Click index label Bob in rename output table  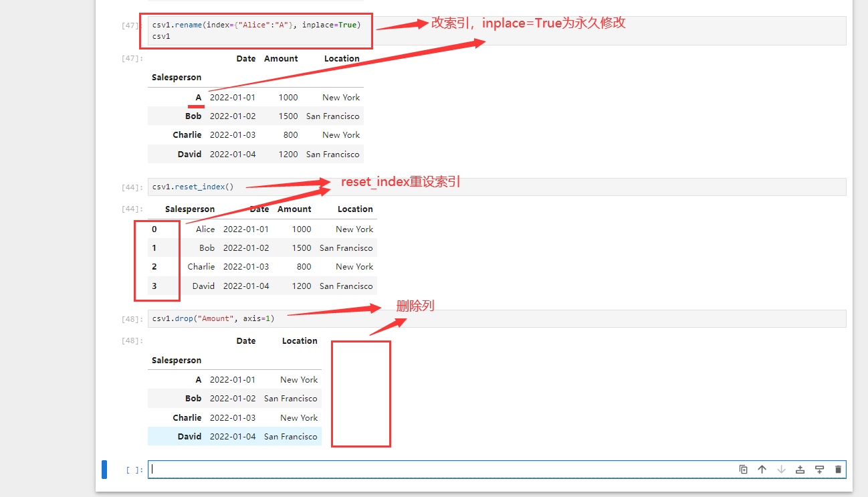(193, 116)
